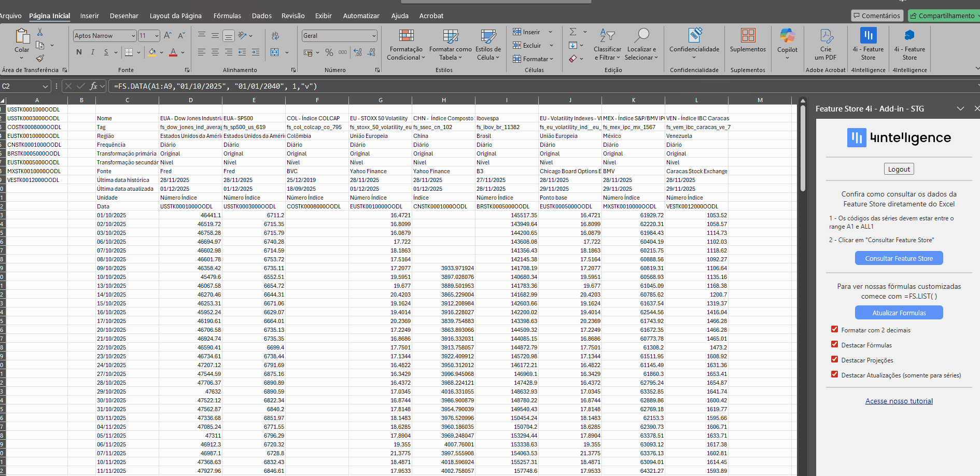Expand the font name dropdown Aptos Narrow
Viewport: 980px width, 476px height.
133,36
